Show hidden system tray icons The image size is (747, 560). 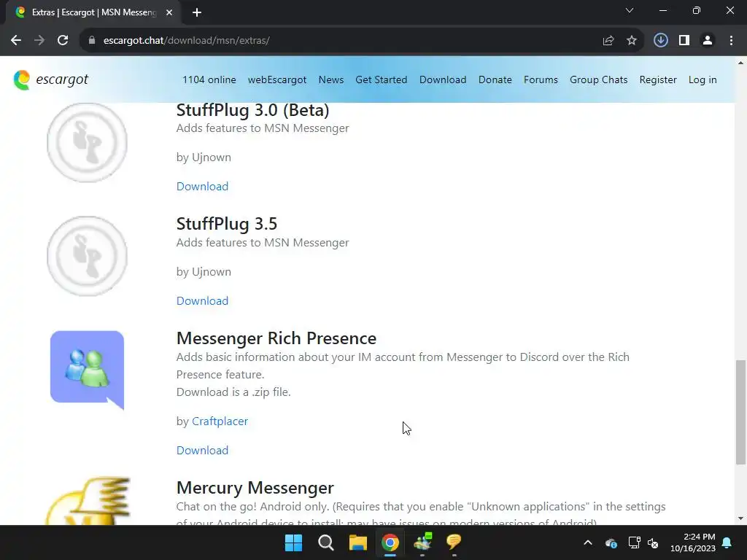pos(588,542)
